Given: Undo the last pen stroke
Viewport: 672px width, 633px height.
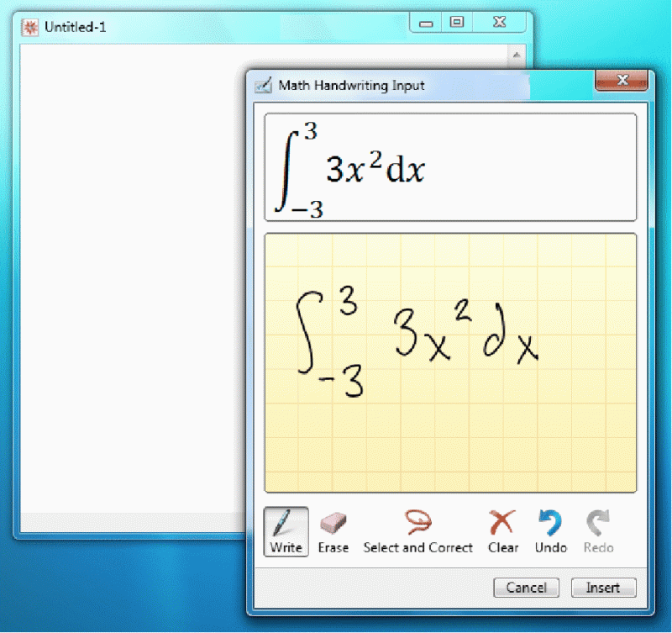Looking at the screenshot, I should click(550, 527).
